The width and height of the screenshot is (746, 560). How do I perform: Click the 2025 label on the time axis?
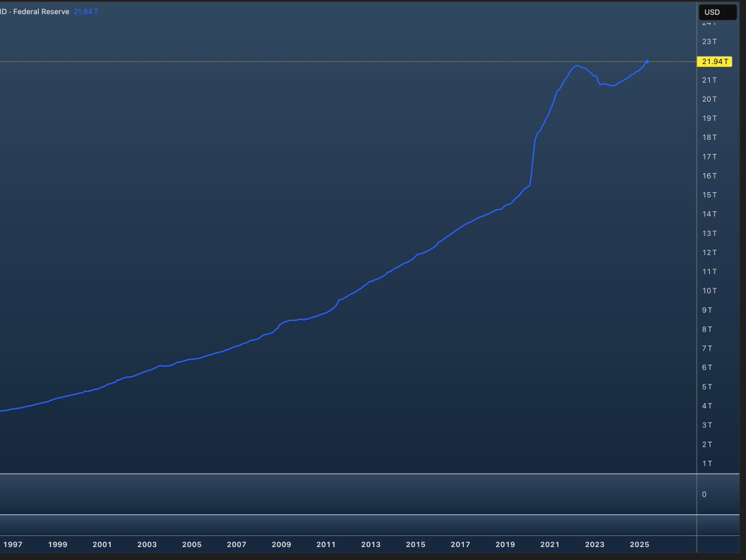click(x=640, y=544)
